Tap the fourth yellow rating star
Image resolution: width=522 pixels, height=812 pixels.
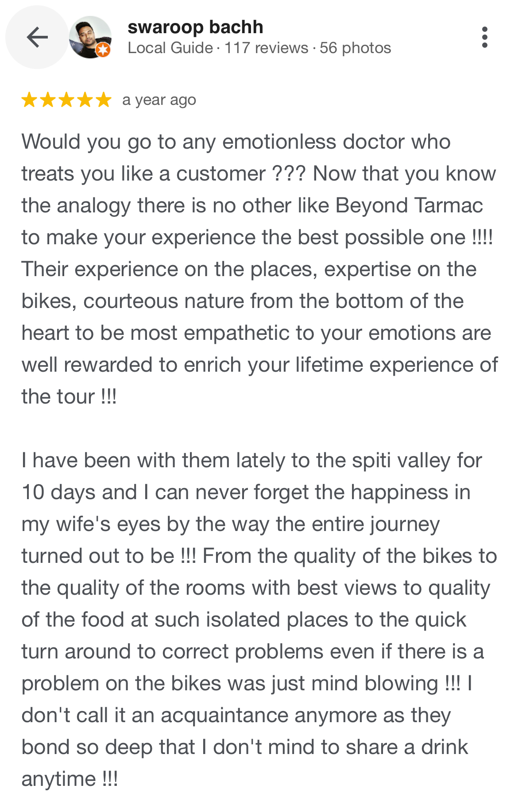pos(85,100)
